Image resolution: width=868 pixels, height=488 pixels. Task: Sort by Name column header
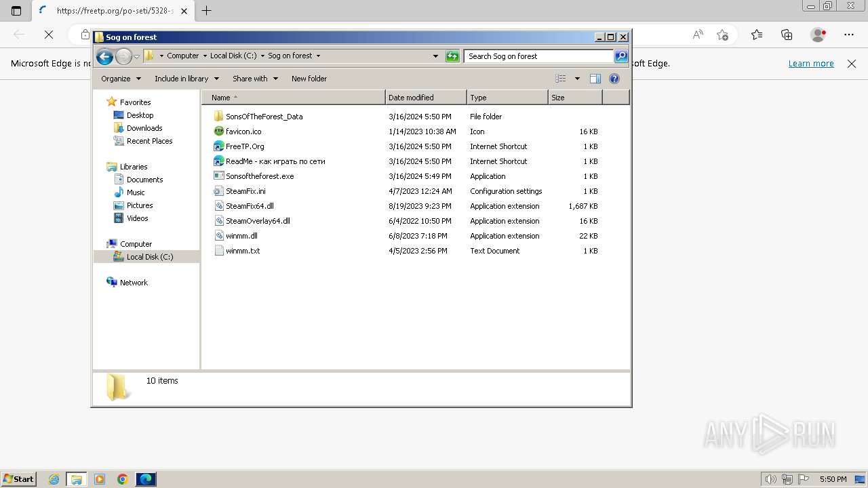tap(294, 98)
